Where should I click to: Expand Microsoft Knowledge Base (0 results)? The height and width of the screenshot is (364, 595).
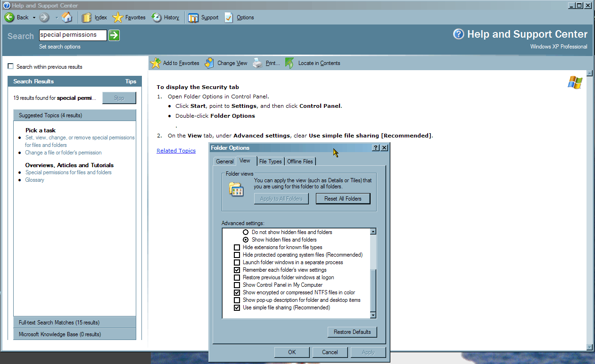coord(74,334)
